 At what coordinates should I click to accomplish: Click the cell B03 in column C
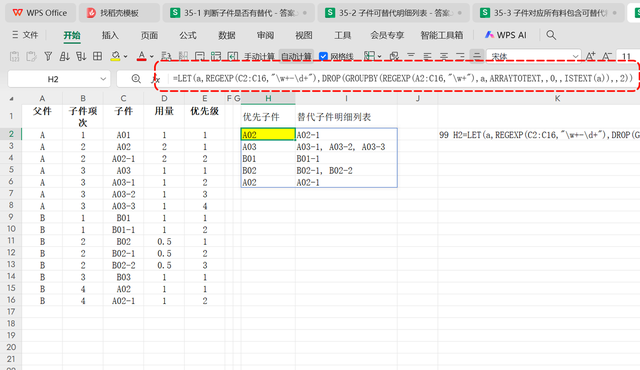pos(123,277)
